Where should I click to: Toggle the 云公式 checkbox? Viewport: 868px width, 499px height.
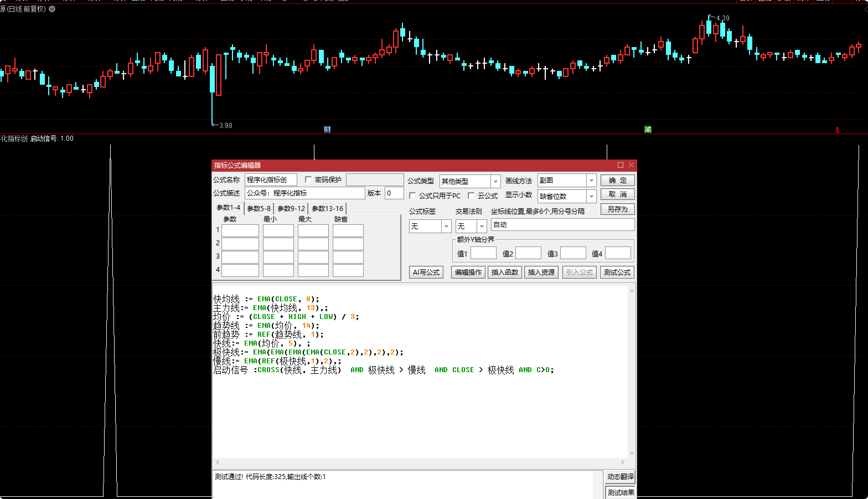click(471, 196)
